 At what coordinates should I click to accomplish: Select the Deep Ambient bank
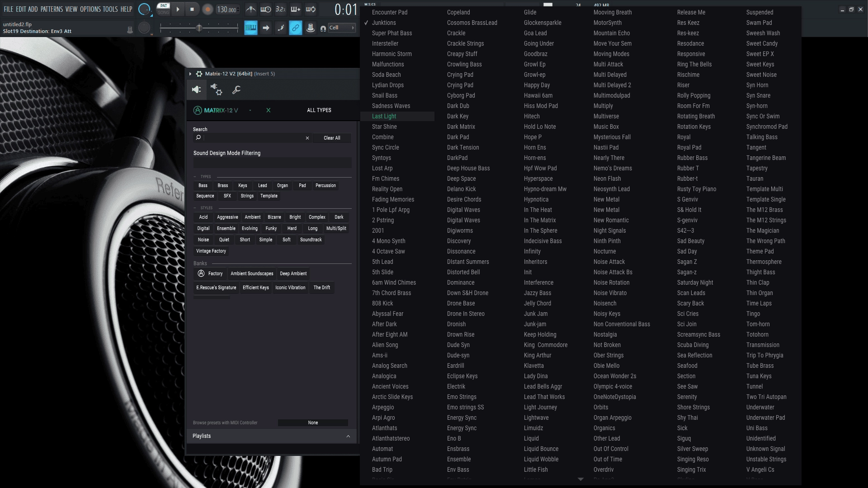[293, 273]
